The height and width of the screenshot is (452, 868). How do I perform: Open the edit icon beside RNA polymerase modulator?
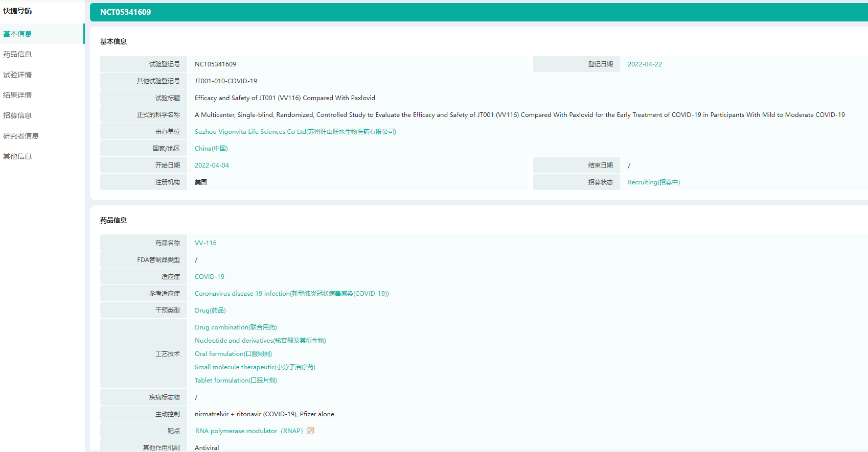click(x=310, y=431)
